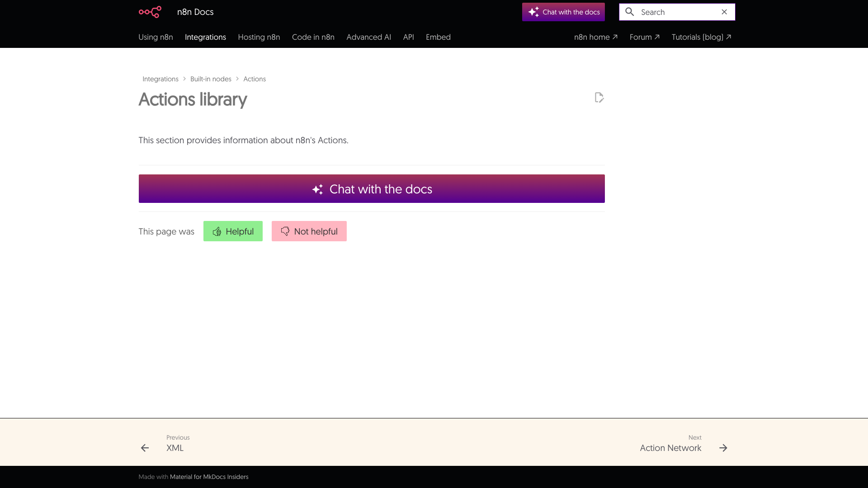Mark page as Helpful
The image size is (868, 488).
(x=233, y=231)
